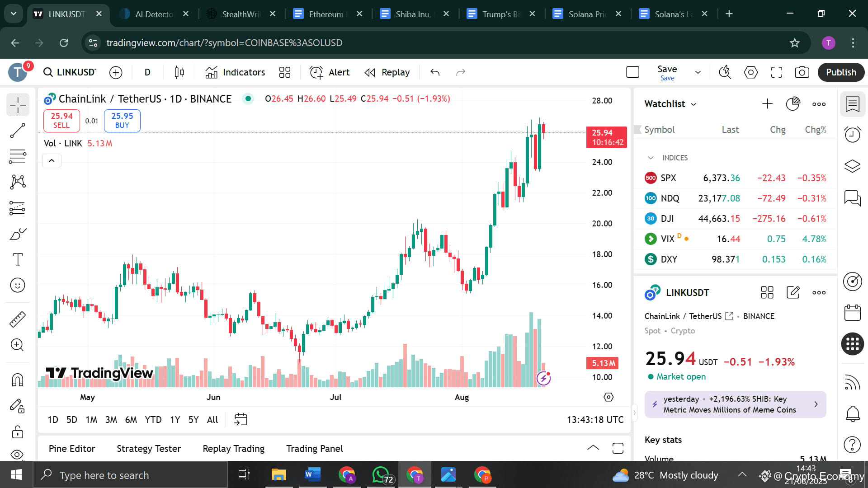Open the Strategy Tester tab

click(149, 449)
